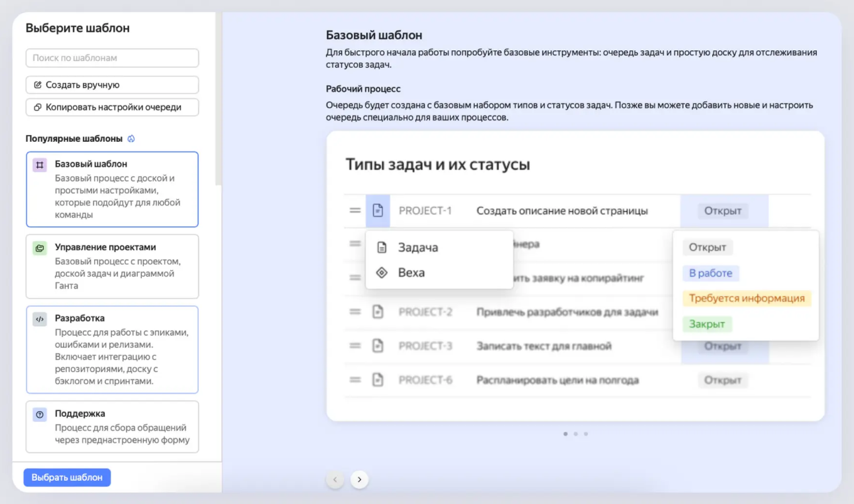Click the code icon next to Разработка
This screenshot has height=504, width=854.
point(39,319)
